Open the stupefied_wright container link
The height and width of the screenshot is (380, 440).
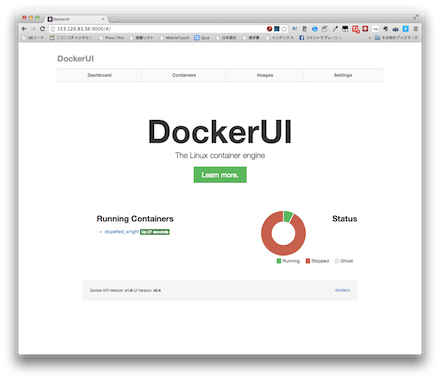[122, 232]
